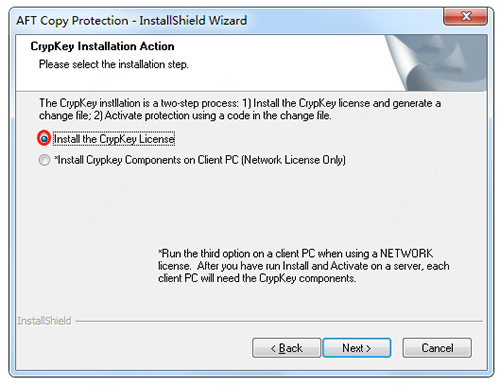Image resolution: width=500 pixels, height=387 pixels.
Task: Click the Network License Only option label text
Action: [200, 160]
